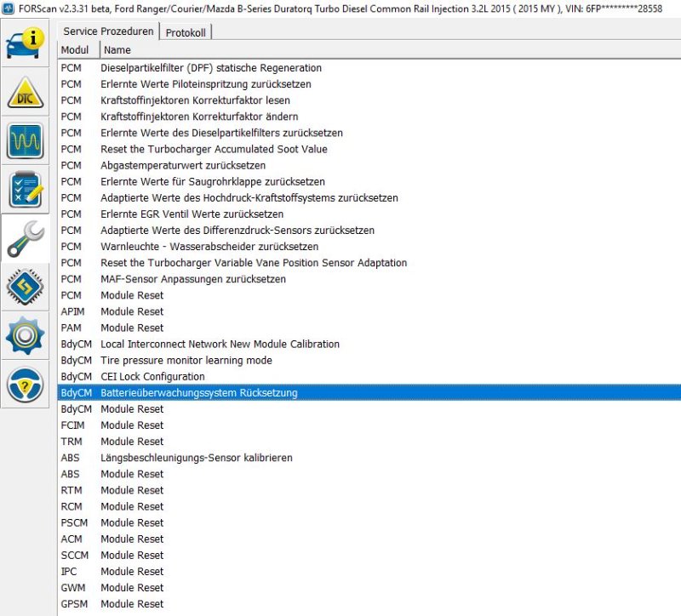Select 'Erlernte EGR Ventil Werte zurücksetzen'
Screen dimensions: 681x616
pyautogui.click(x=369, y=214)
